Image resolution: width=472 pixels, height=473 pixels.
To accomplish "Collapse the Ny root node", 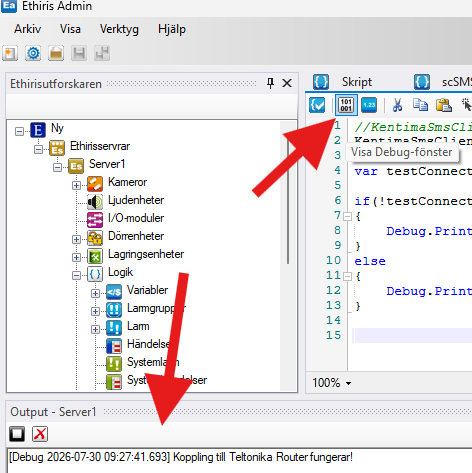I will [x=19, y=131].
